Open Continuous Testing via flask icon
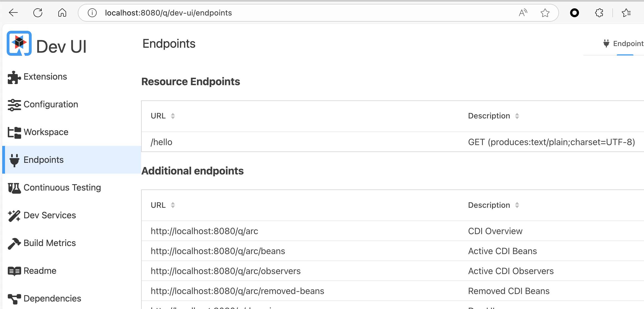This screenshot has width=644, height=309. tap(14, 188)
